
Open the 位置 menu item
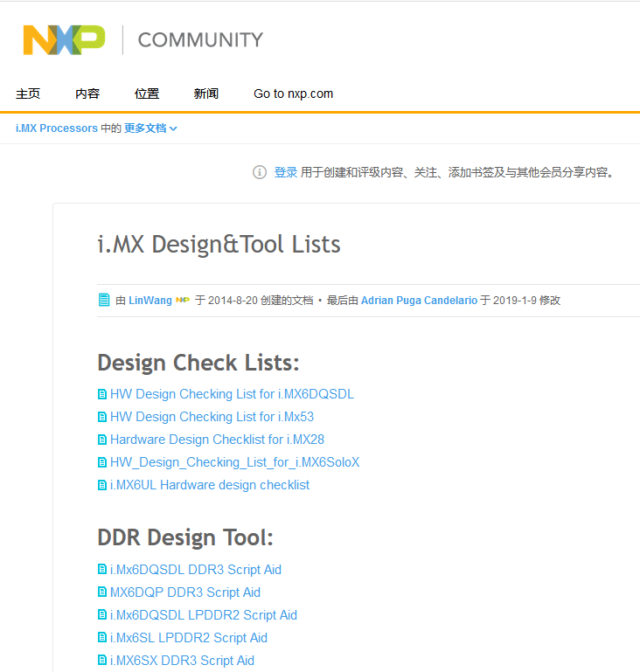[x=147, y=94]
